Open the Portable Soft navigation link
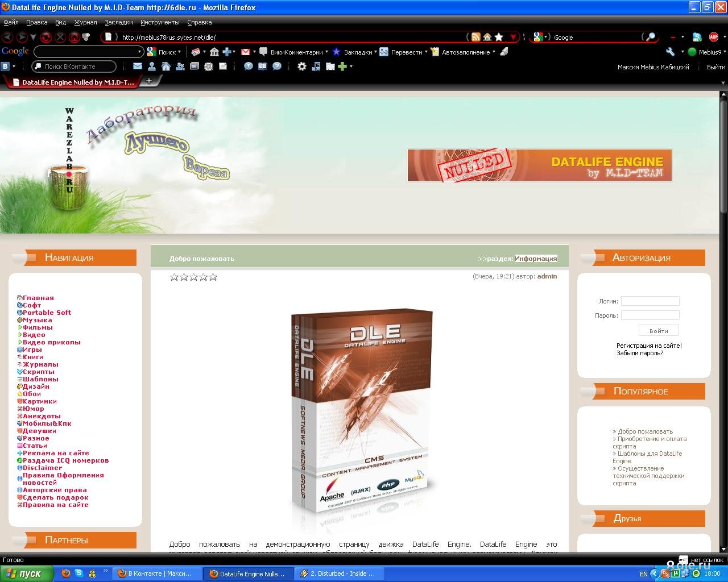The height and width of the screenshot is (582, 728). 47,313
